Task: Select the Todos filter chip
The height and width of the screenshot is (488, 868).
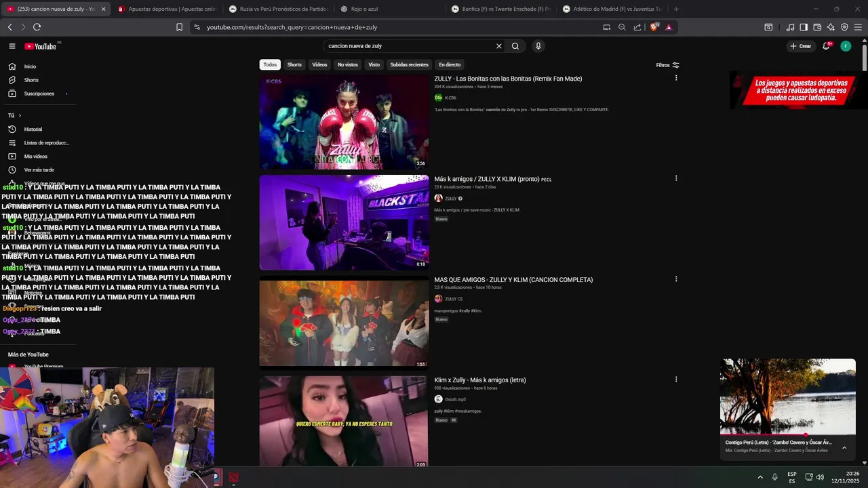Action: [270, 64]
